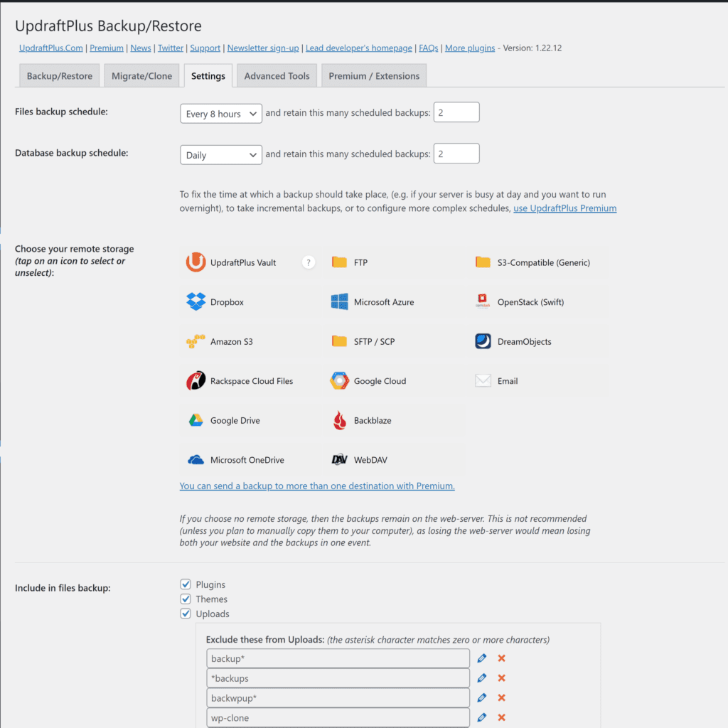Open the Support link
Viewport: 728px width, 728px height.
[x=205, y=48]
